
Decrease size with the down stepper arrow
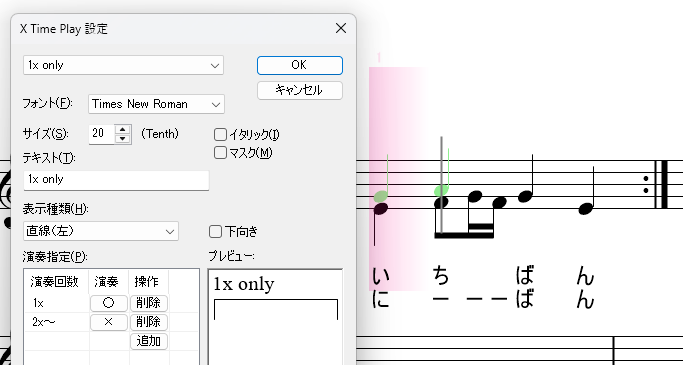123,139
